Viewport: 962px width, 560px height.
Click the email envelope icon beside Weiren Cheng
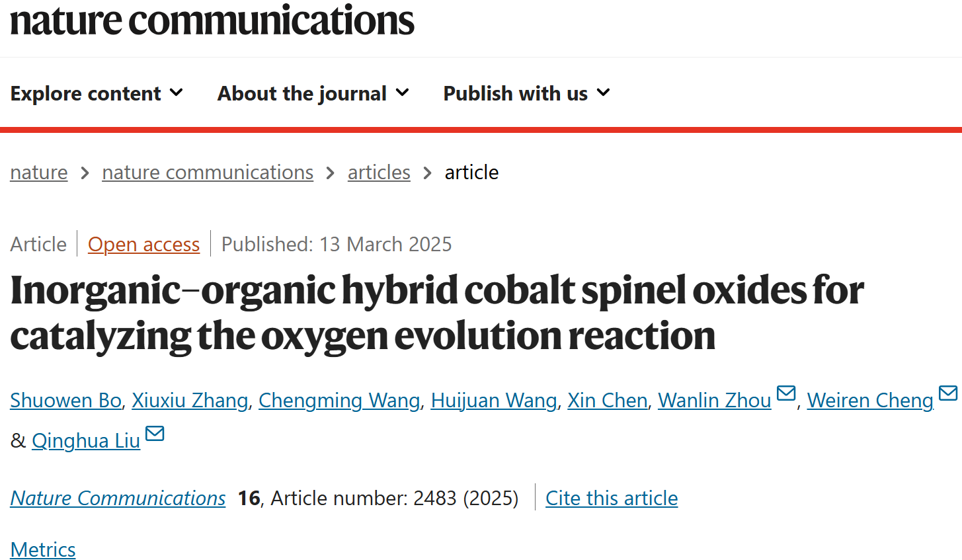pos(948,393)
